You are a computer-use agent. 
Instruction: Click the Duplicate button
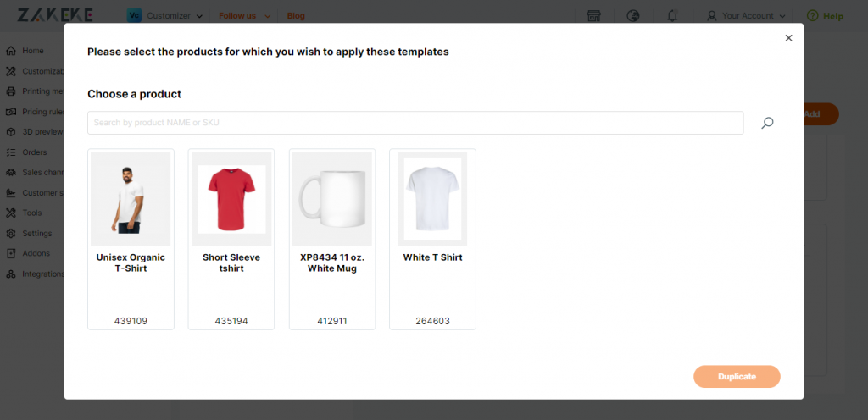737,376
